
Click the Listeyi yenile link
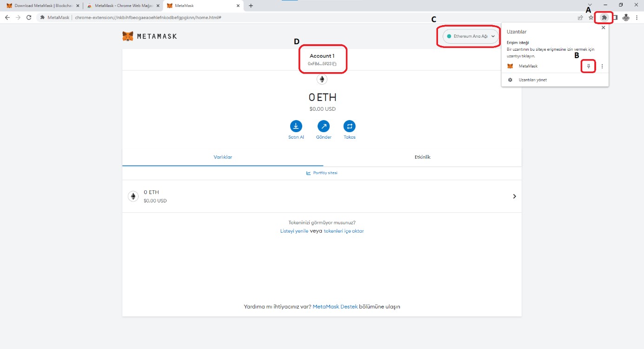(294, 231)
